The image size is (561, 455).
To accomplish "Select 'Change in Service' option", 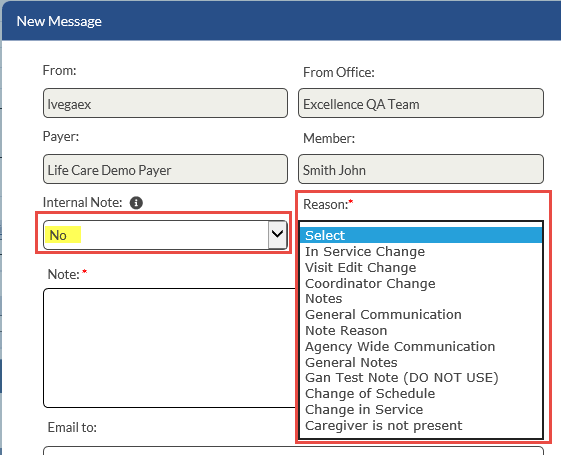I will click(x=421, y=409).
